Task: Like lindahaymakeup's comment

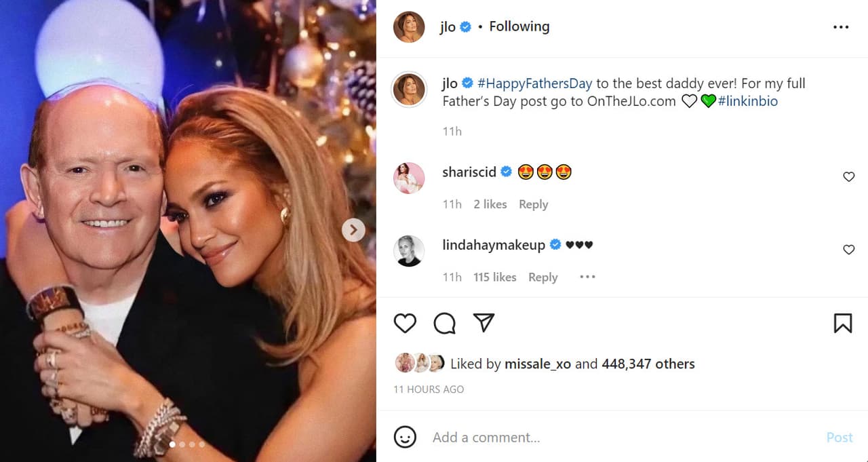Action: click(848, 250)
